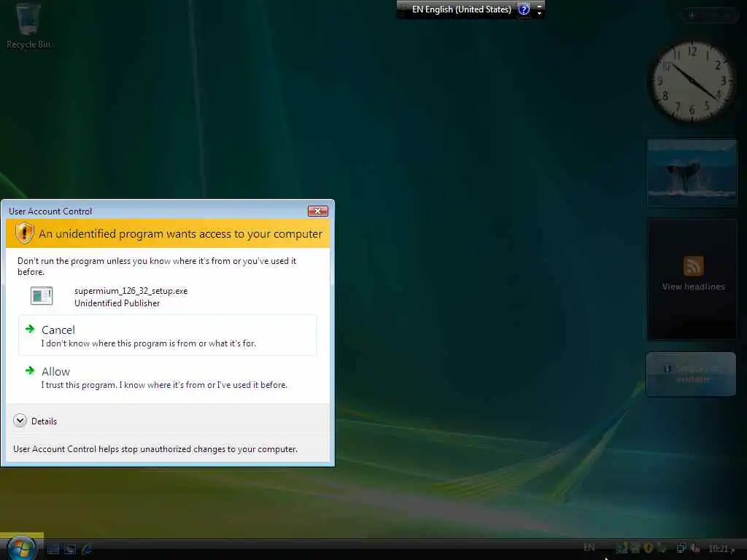The height and width of the screenshot is (560, 747).
Task: Click the Details label
Action: tap(44, 421)
